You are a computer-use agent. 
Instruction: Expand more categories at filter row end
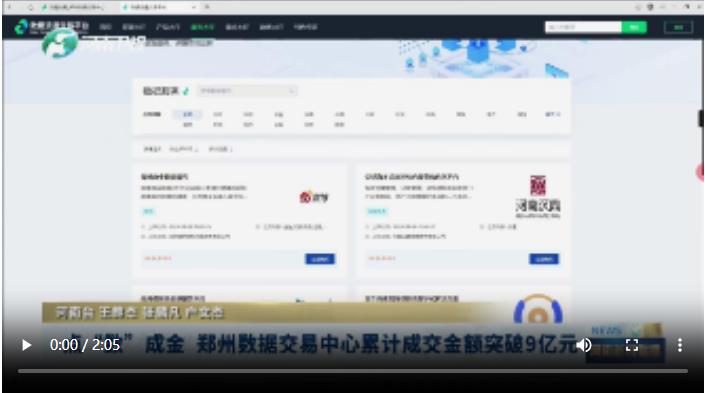(x=553, y=114)
